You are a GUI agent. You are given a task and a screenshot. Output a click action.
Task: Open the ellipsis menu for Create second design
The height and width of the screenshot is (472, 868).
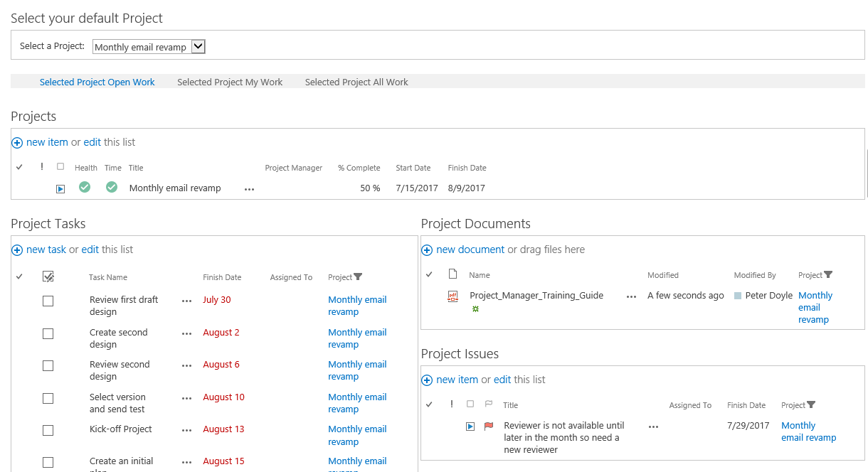pos(187,333)
